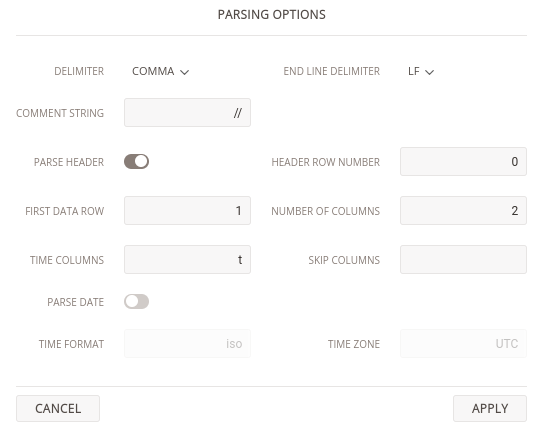Click the Time Format label
Screen dimensions: 543x439
click(71, 344)
